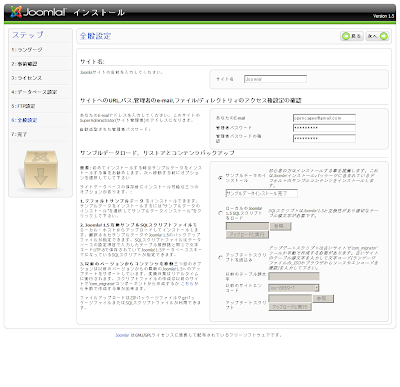The height and width of the screenshot is (387, 400).
Task: Click the installer box illustration in sidebar
Action: 41,170
